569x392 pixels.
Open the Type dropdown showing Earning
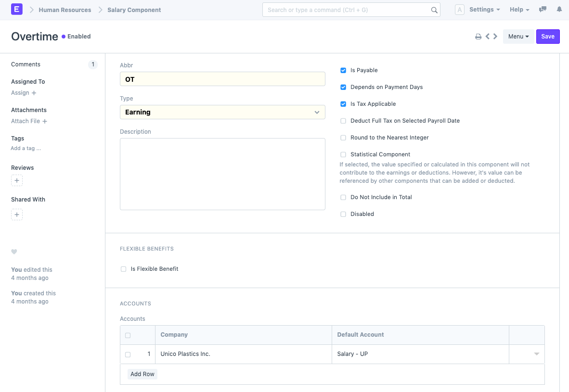[x=222, y=112]
